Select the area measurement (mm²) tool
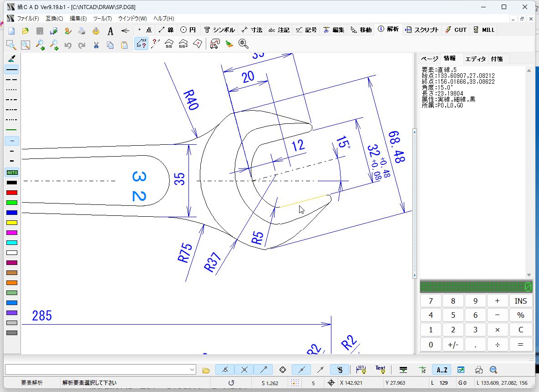The width and height of the screenshot is (539, 392). point(183,44)
